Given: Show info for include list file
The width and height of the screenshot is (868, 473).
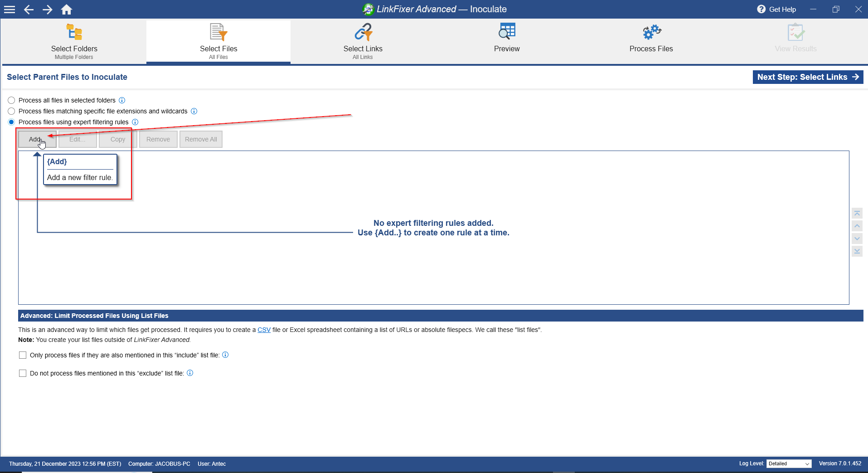Looking at the screenshot, I should [x=225, y=355].
